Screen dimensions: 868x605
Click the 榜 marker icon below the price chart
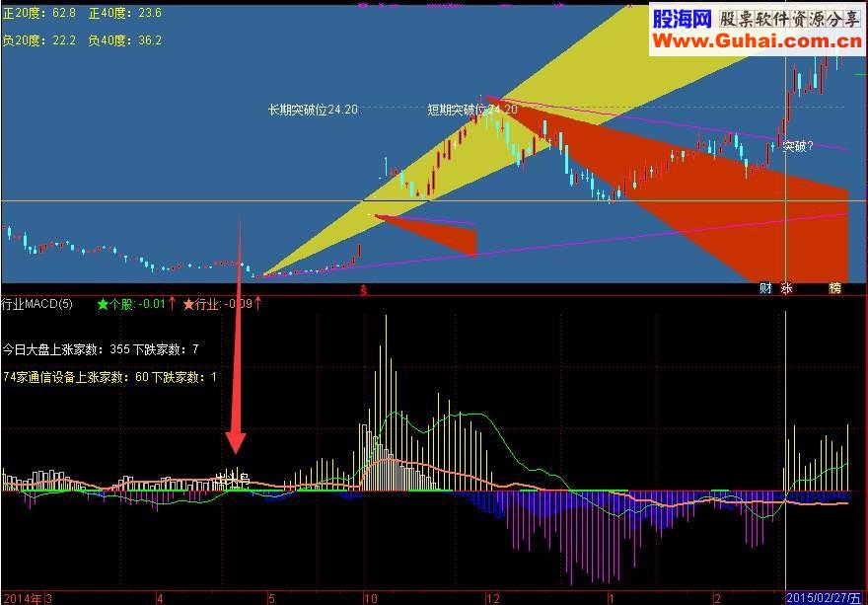click(834, 288)
